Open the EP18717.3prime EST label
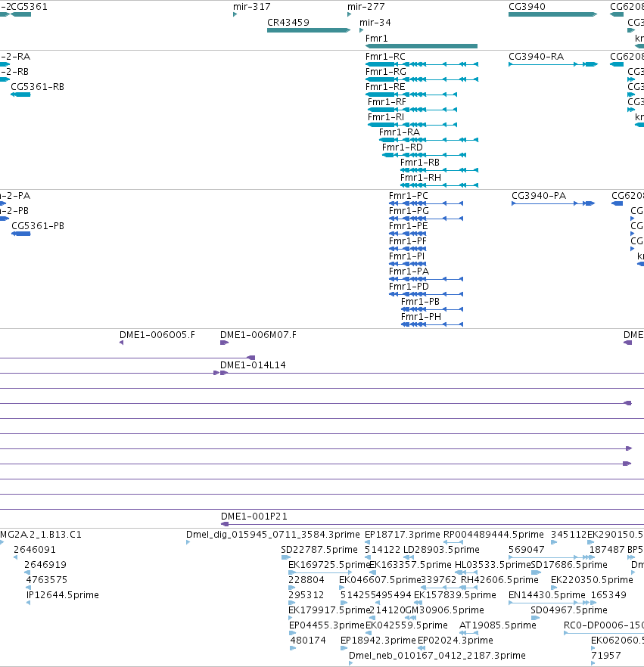 pyautogui.click(x=403, y=534)
